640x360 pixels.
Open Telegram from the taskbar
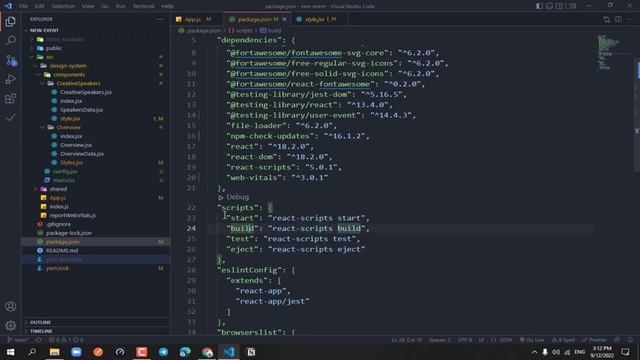coord(163,352)
